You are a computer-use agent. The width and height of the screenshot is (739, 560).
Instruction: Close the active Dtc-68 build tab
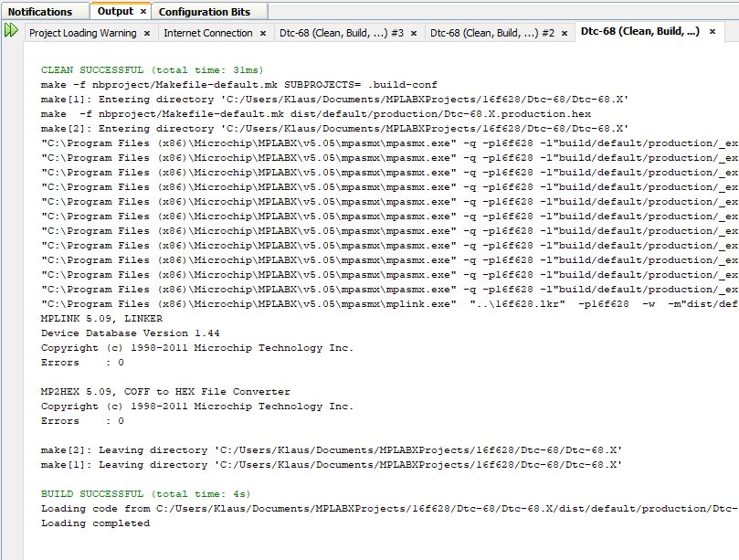coord(712,32)
